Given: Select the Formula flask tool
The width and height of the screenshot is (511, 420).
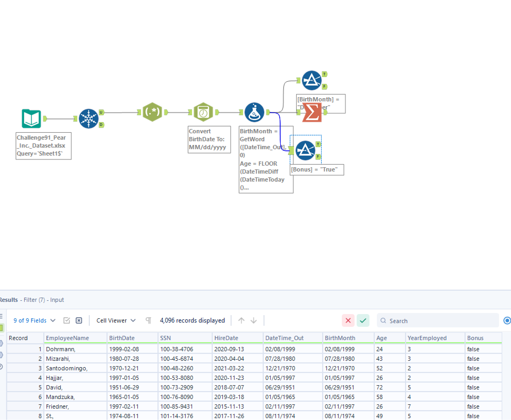Looking at the screenshot, I should tap(254, 112).
